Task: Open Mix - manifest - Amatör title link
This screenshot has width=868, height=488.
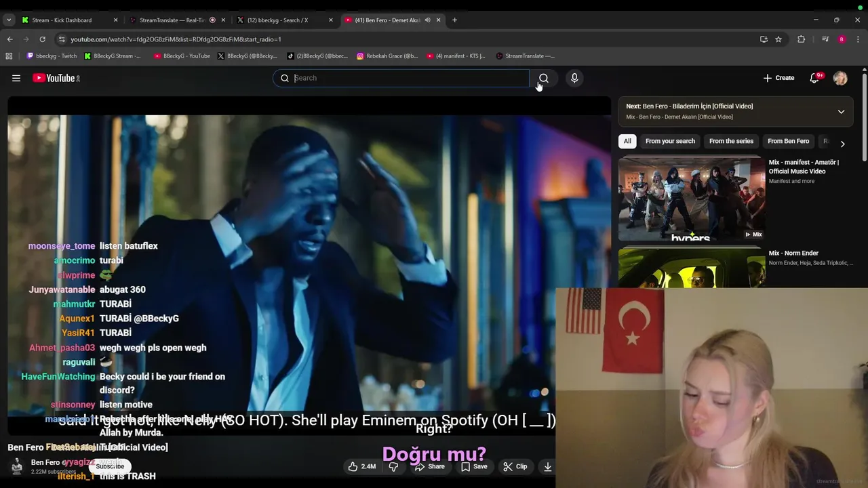Action: coord(804,167)
